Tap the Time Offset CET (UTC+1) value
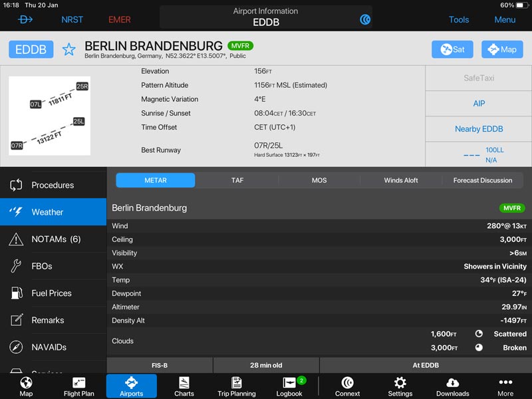This screenshot has width=532, height=399. (x=275, y=127)
